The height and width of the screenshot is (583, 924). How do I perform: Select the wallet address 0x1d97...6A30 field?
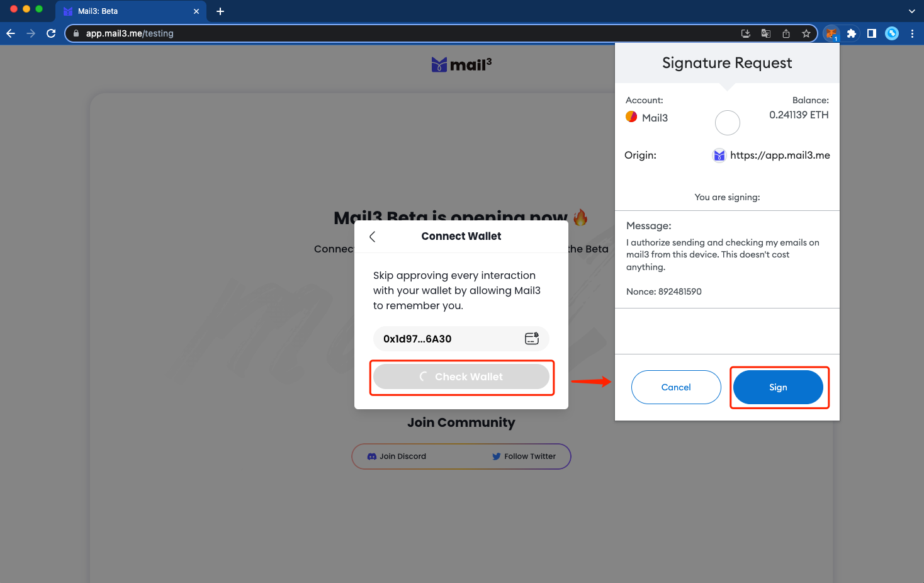[461, 339]
